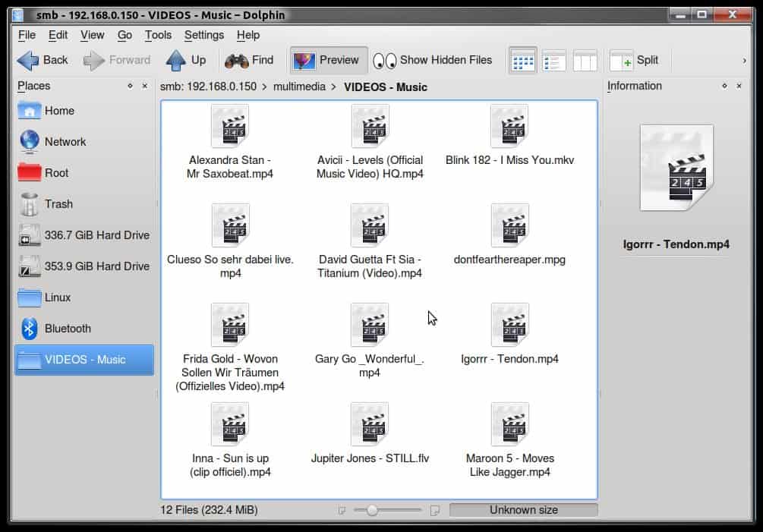
Task: Click the zoom-in icon by slider
Action: point(435,510)
